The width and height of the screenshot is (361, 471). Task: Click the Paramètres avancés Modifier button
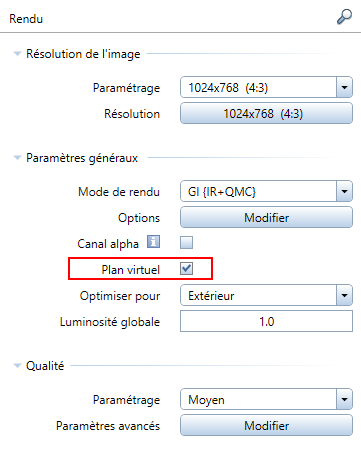point(266,425)
